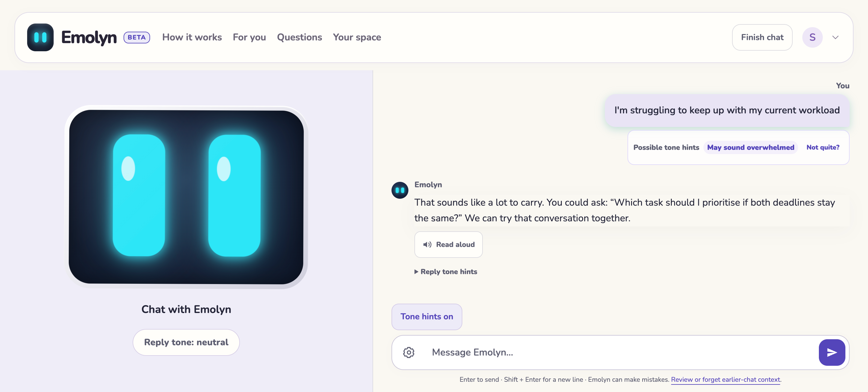Click the speaker icon in Read aloud
This screenshot has width=868, height=392.
click(x=427, y=245)
